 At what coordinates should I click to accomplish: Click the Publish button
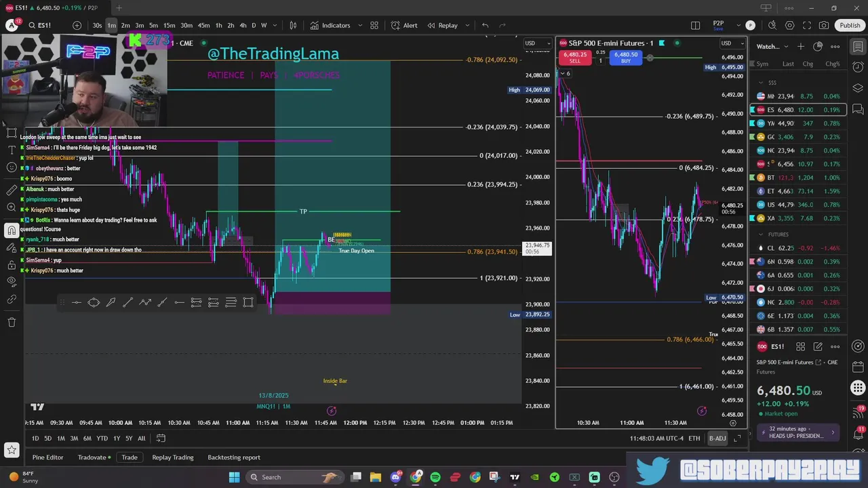[850, 25]
